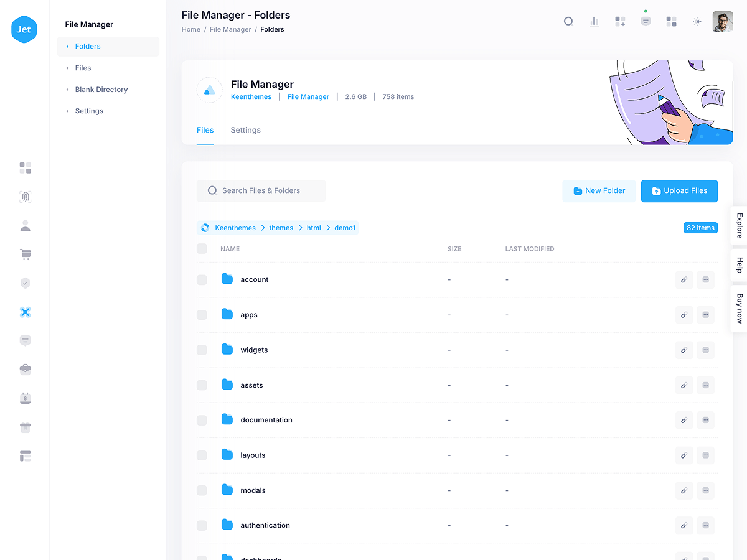Check the account folder checkbox
Image resolution: width=747 pixels, height=560 pixels.
point(202,280)
